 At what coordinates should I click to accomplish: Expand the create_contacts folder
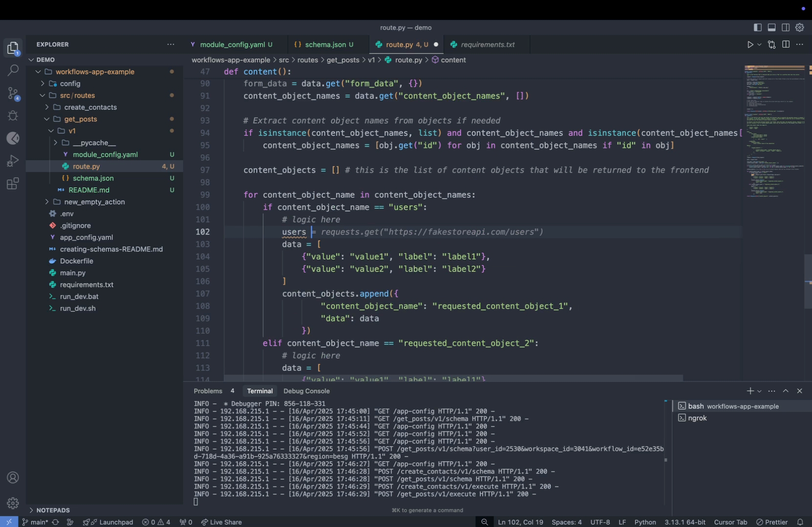[90, 107]
